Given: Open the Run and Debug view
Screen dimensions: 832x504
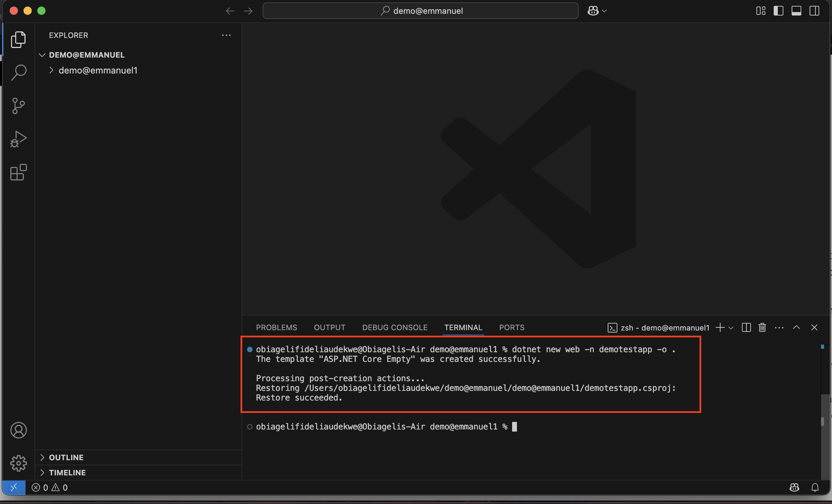Looking at the screenshot, I should tap(18, 139).
